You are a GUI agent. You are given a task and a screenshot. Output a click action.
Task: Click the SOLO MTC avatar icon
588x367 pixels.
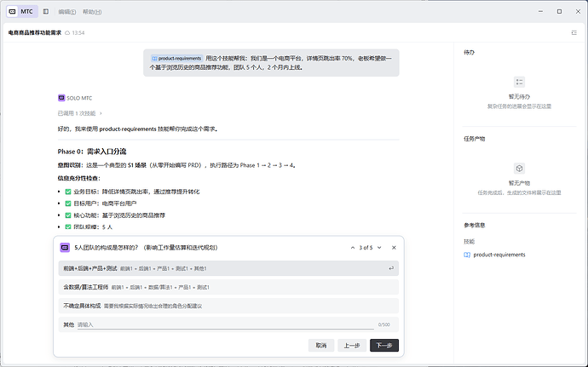pos(61,98)
